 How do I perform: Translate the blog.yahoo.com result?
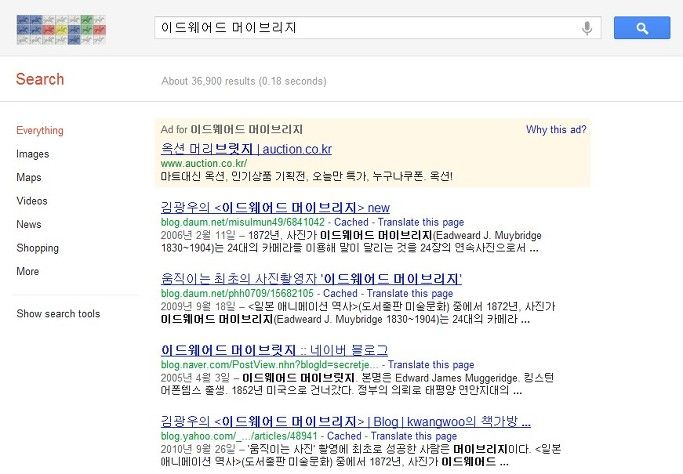point(414,436)
